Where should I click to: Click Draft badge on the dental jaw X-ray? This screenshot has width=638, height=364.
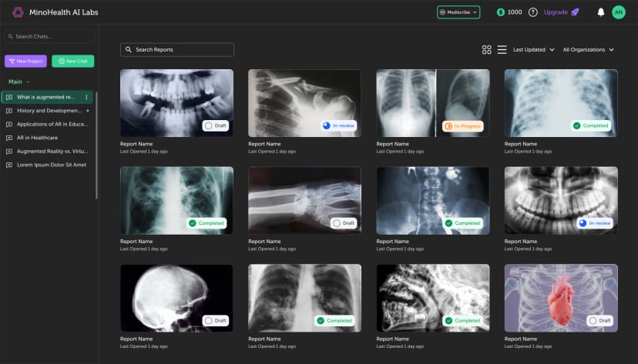coord(216,125)
